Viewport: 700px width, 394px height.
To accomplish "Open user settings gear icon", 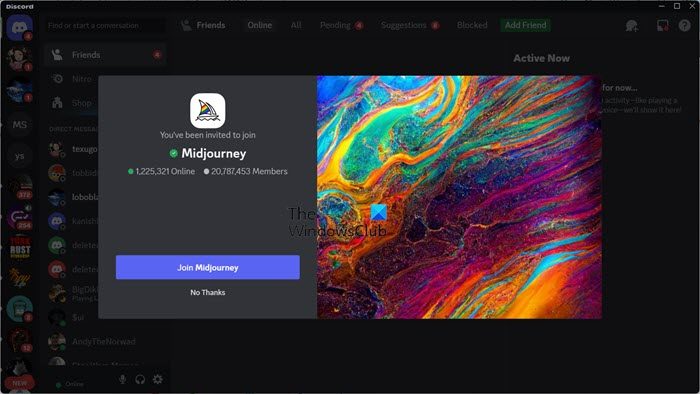I will pos(158,379).
